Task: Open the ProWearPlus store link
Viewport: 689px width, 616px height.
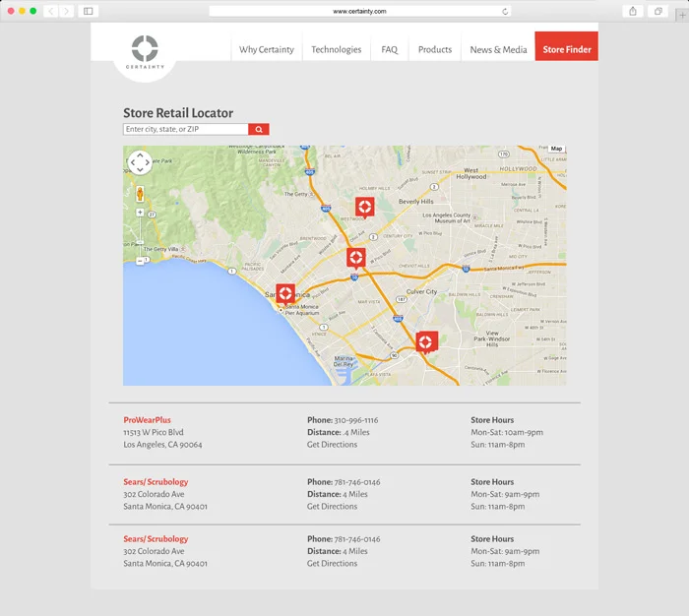Action: pyautogui.click(x=148, y=420)
